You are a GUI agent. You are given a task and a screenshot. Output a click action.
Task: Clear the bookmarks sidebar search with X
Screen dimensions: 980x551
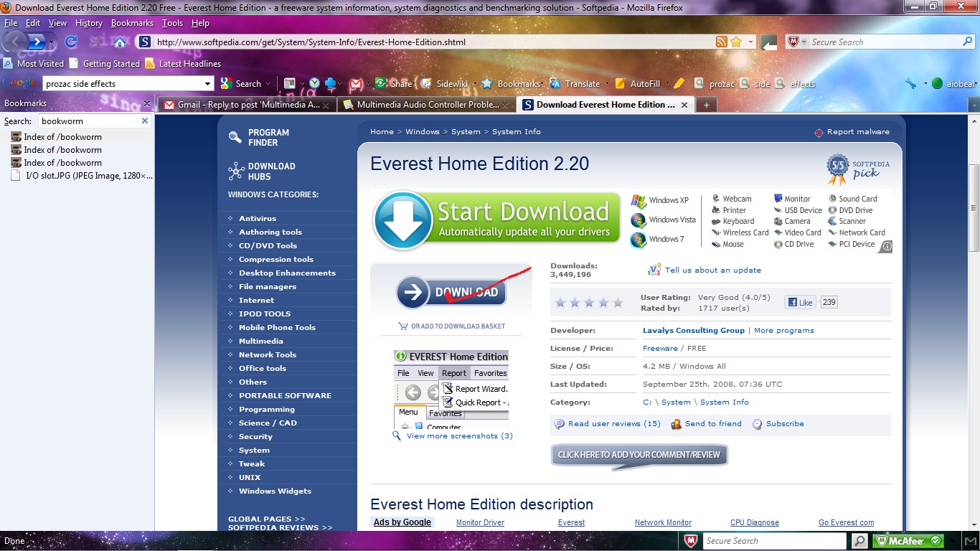144,121
